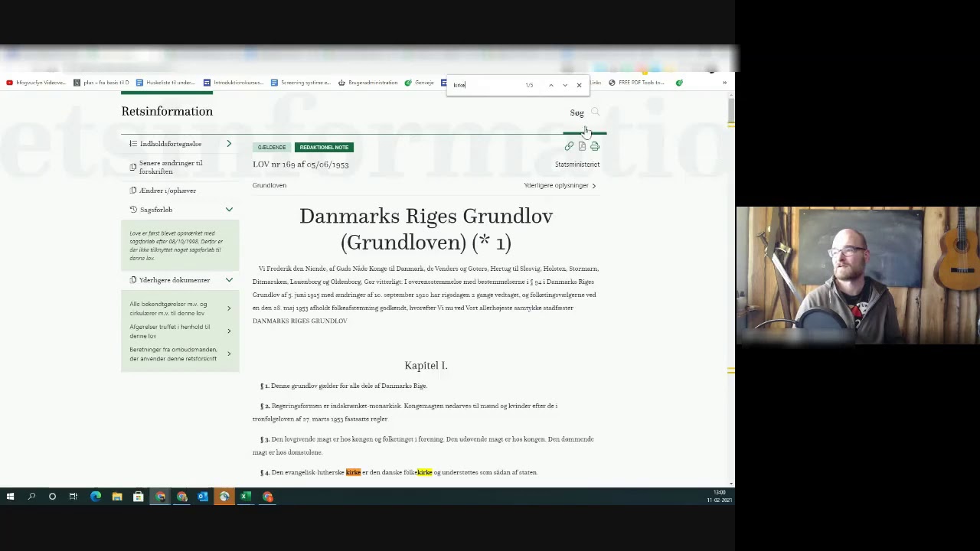The image size is (980, 551).
Task: Click yellow highlighted 'kirke' in folkekirke
Action: click(425, 472)
